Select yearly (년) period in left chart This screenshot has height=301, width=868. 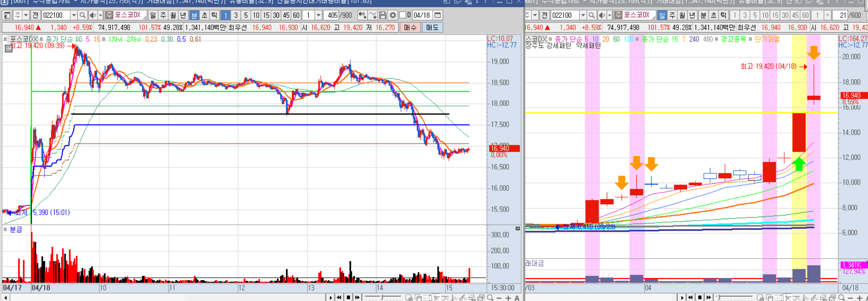tap(183, 15)
